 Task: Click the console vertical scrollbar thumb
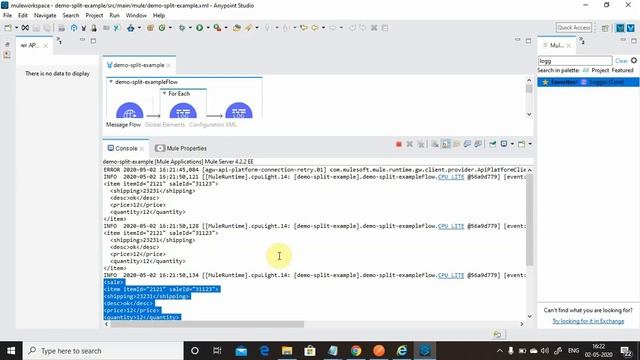point(529,220)
